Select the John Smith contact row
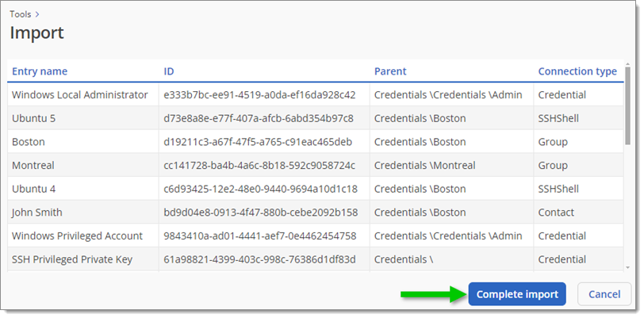Screen dimensions: 644x318 tap(315, 213)
